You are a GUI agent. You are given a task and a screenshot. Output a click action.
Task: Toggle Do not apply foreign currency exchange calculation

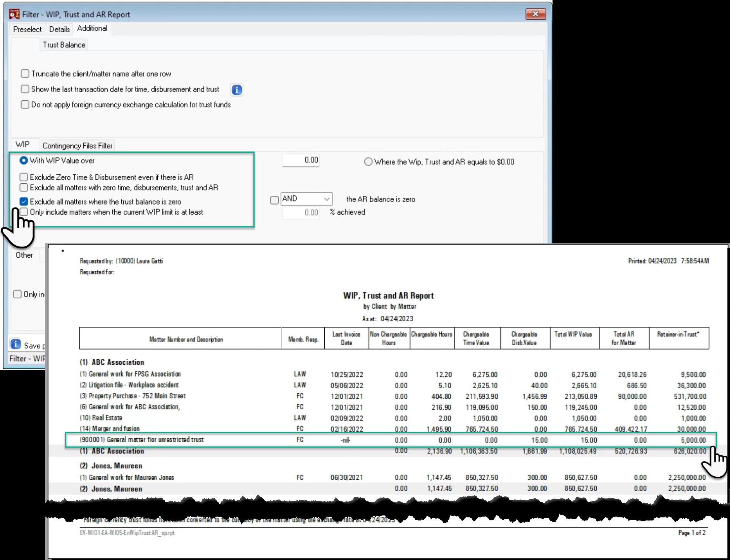25,105
